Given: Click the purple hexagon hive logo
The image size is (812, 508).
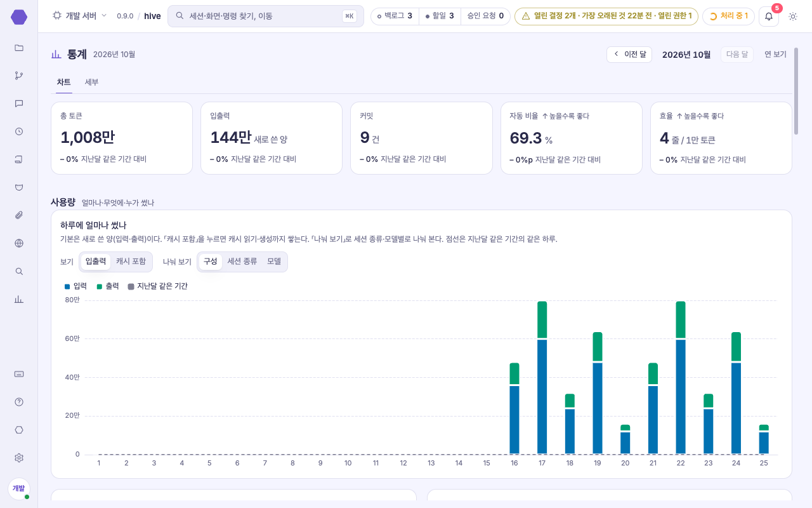Looking at the screenshot, I should pos(19,17).
